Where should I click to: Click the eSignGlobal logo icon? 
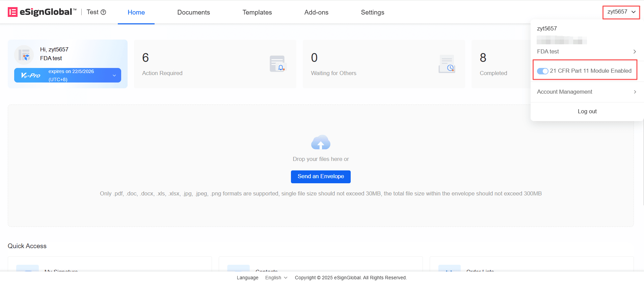click(12, 12)
